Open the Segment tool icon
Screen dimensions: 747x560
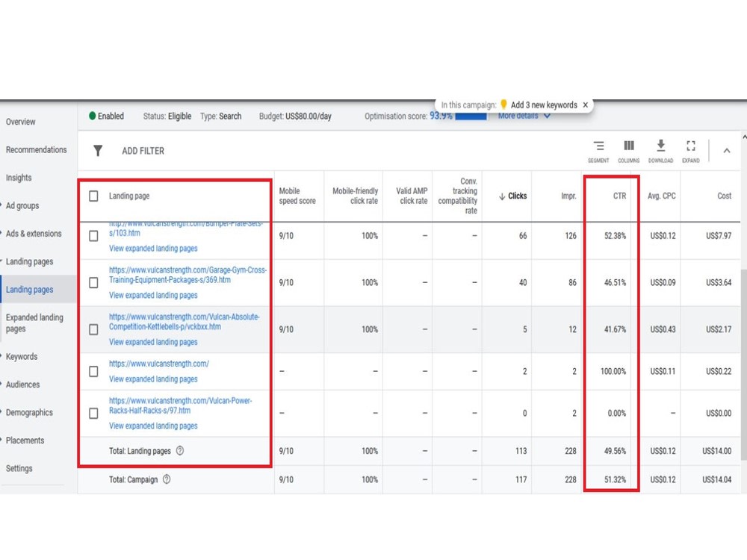(x=598, y=146)
